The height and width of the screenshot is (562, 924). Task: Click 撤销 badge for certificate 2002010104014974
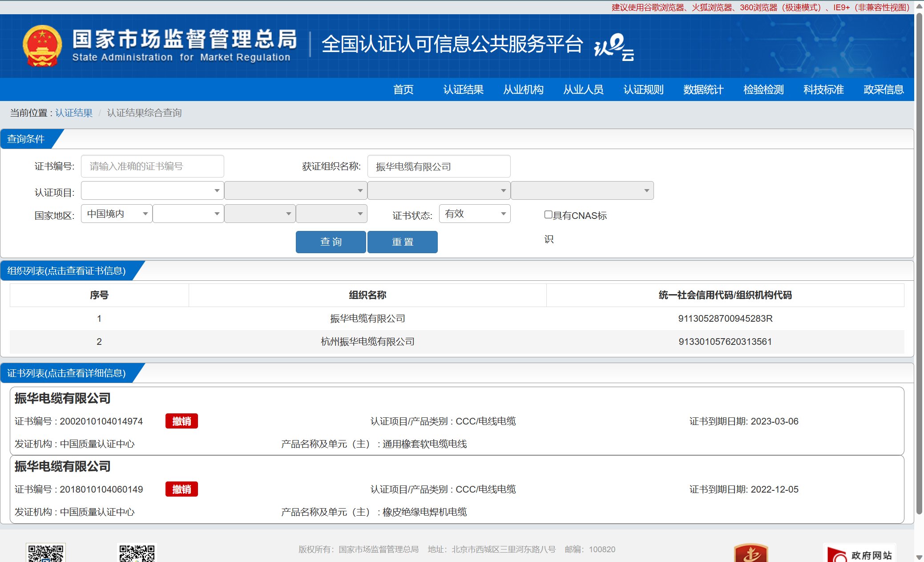pos(182,421)
